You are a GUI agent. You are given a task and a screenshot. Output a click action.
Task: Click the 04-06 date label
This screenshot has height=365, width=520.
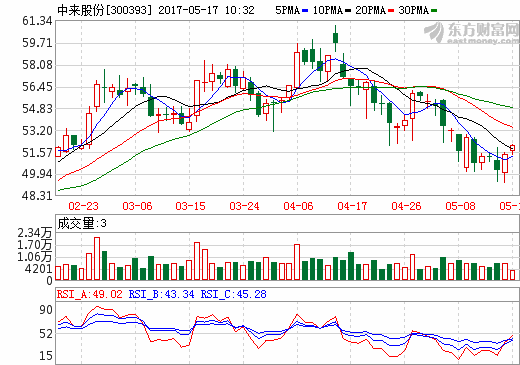298,206
